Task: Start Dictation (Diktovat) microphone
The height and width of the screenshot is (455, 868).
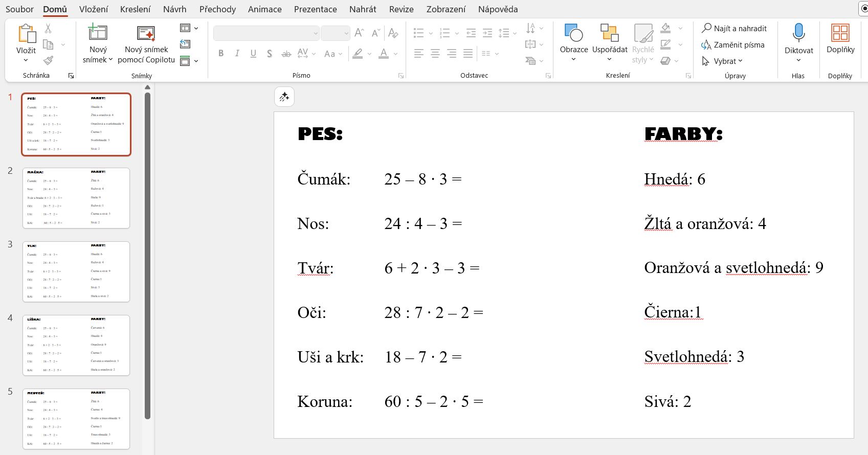Action: click(x=798, y=34)
